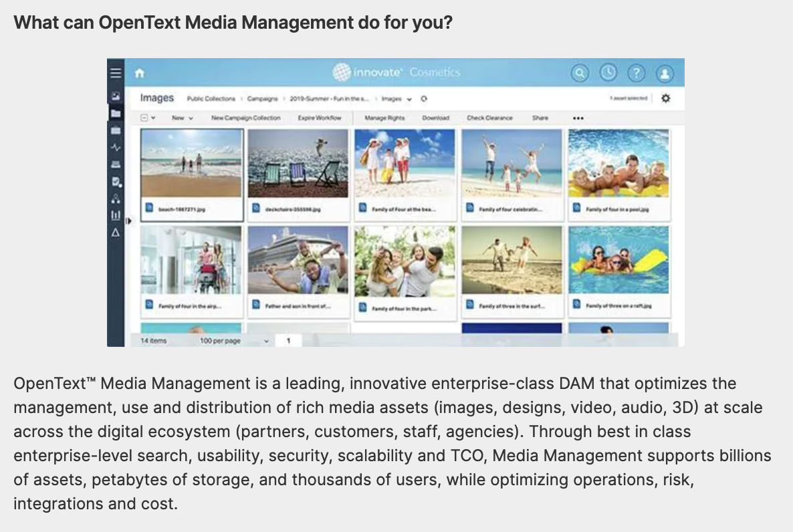This screenshot has height=532, width=793.
Task: Go to Campaigns breadcrumb link
Action: (x=262, y=99)
